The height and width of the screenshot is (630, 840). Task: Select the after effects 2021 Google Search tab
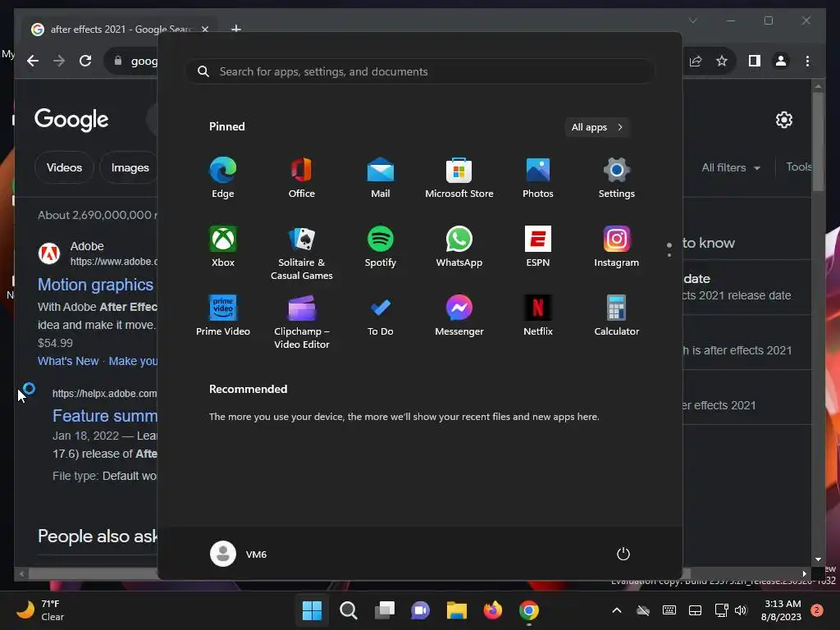click(x=121, y=30)
